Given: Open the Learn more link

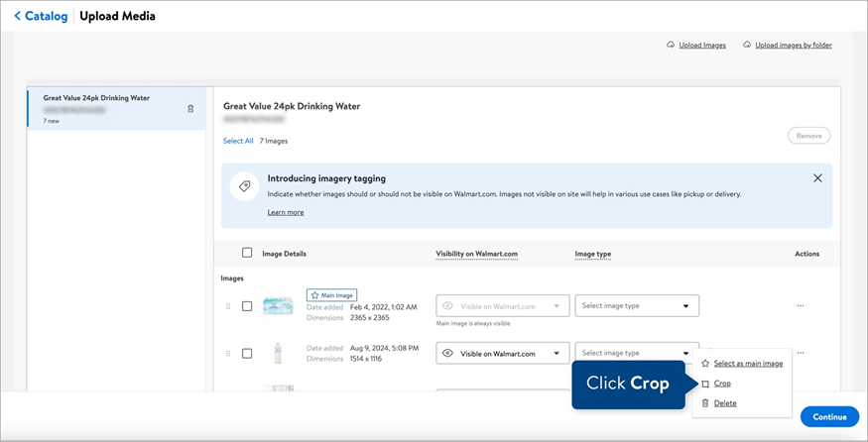Looking at the screenshot, I should pos(286,212).
